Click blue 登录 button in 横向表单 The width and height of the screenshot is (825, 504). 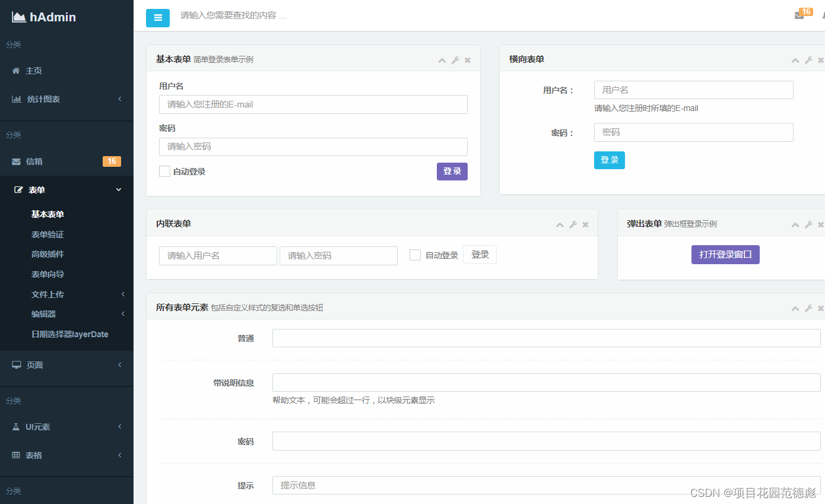[x=610, y=160]
